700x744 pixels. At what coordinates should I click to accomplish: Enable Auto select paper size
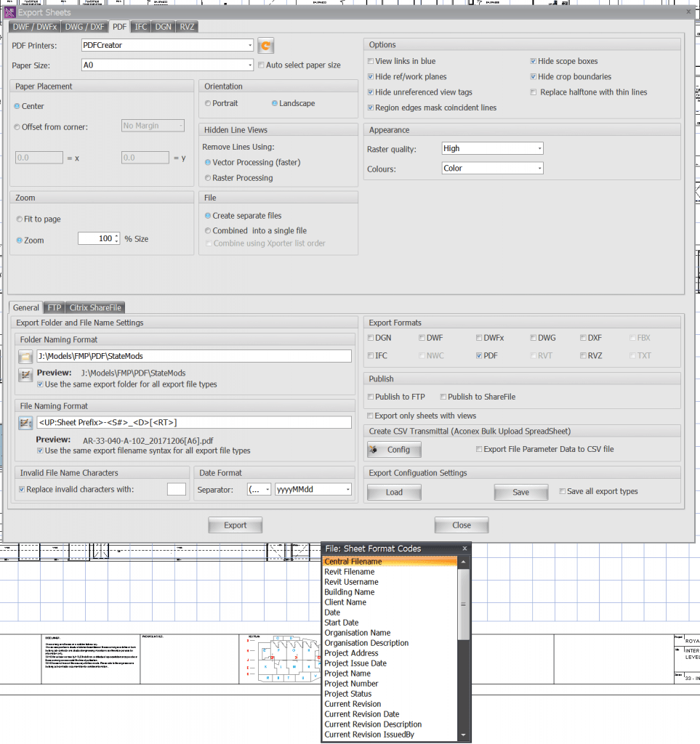coord(260,65)
